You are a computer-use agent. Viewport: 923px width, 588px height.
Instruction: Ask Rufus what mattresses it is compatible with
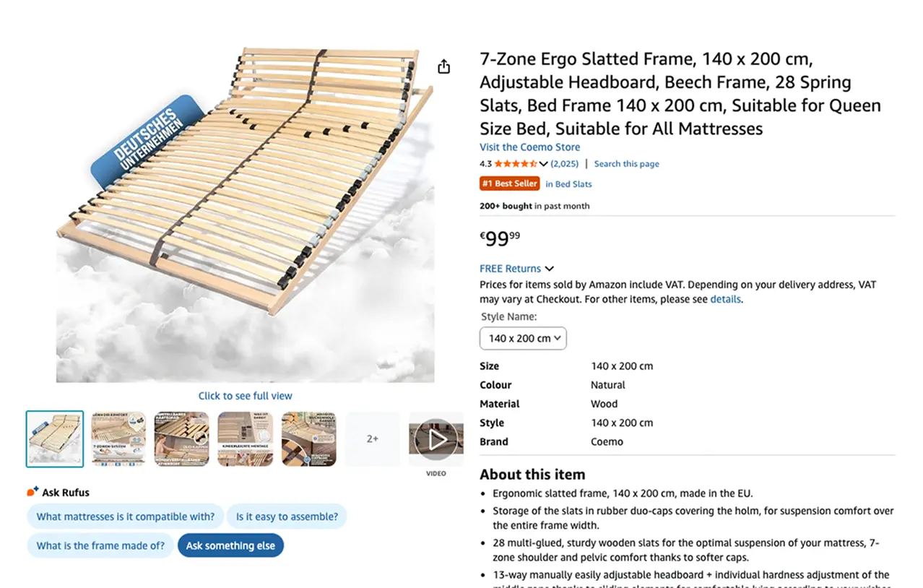pyautogui.click(x=125, y=516)
